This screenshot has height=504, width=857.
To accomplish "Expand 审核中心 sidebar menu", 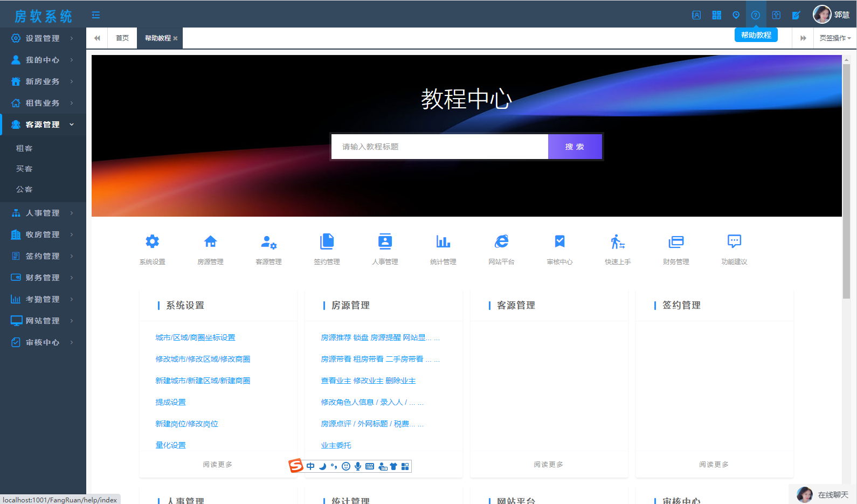I will pyautogui.click(x=43, y=342).
